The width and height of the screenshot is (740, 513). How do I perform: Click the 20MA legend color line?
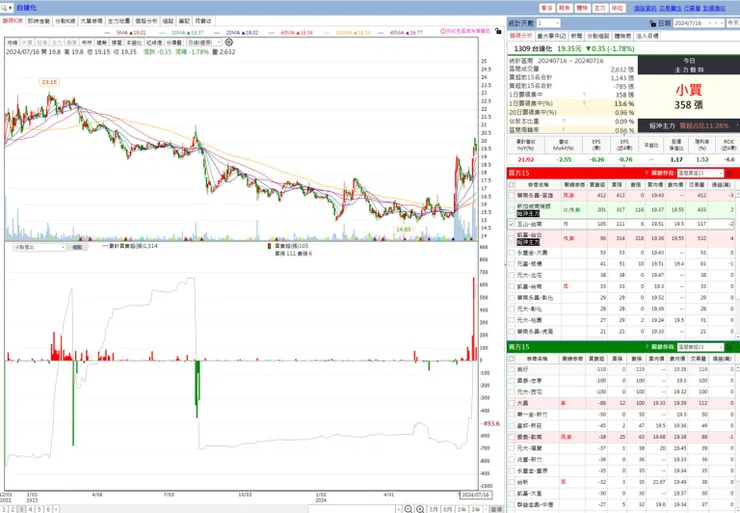tap(216, 33)
